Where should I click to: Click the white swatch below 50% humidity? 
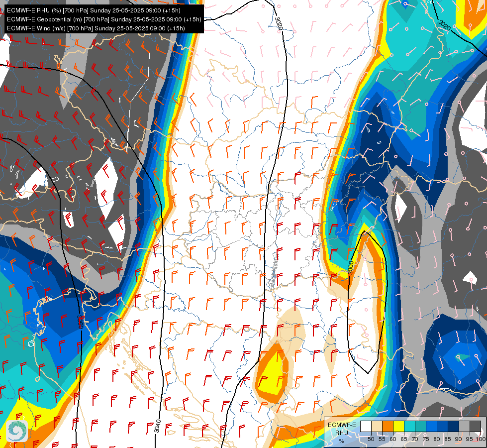tap(366, 426)
